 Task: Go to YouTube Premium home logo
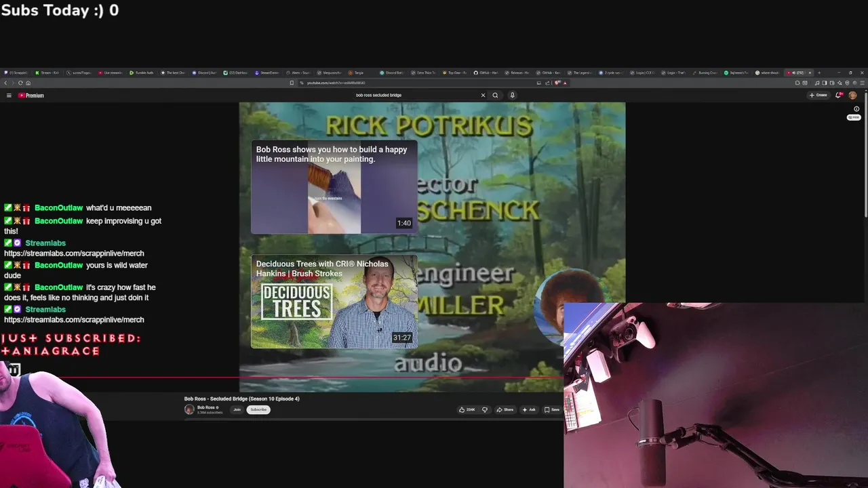point(31,96)
